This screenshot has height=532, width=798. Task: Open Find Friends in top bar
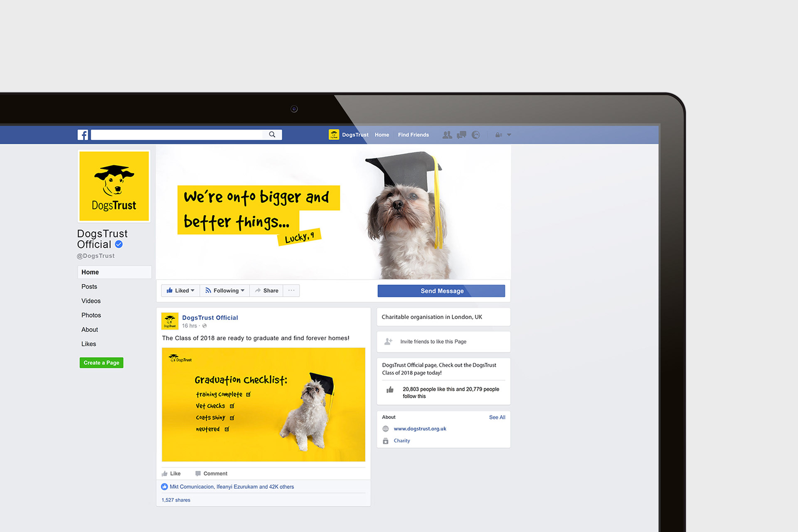click(x=414, y=135)
